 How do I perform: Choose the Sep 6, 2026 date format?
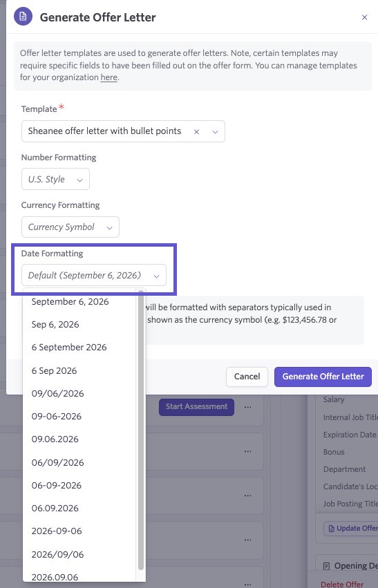pyautogui.click(x=55, y=324)
